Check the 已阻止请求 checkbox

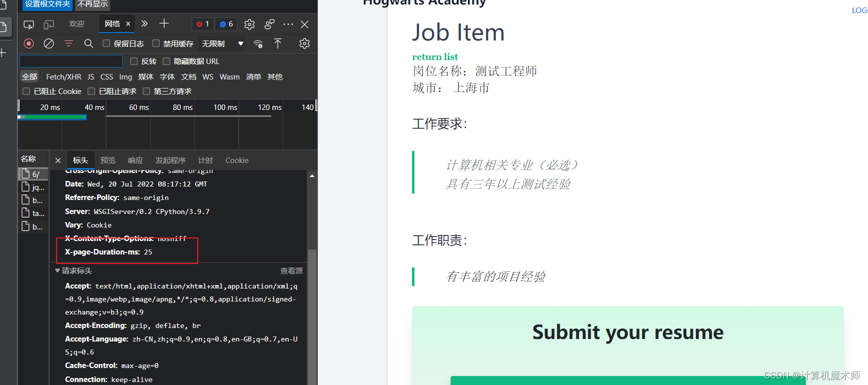[x=91, y=91]
